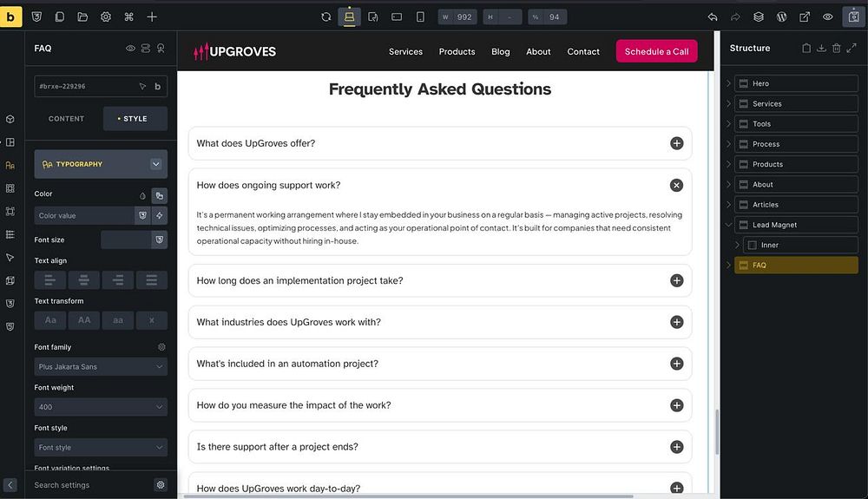Viewport: 868px width, 499px height.
Task: Switch to the CONTENT tab
Action: tap(67, 118)
